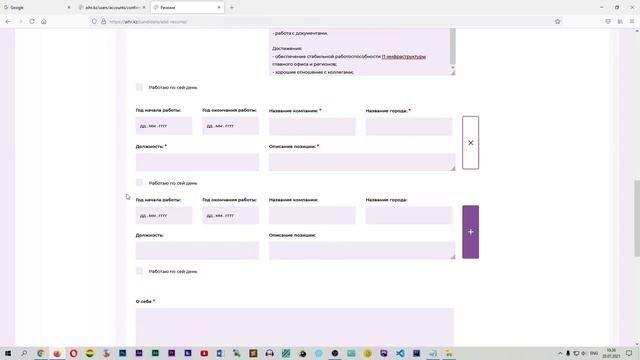Tick middle 'Работаю по сей день' checkbox
The height and width of the screenshot is (360, 640).
tap(139, 182)
